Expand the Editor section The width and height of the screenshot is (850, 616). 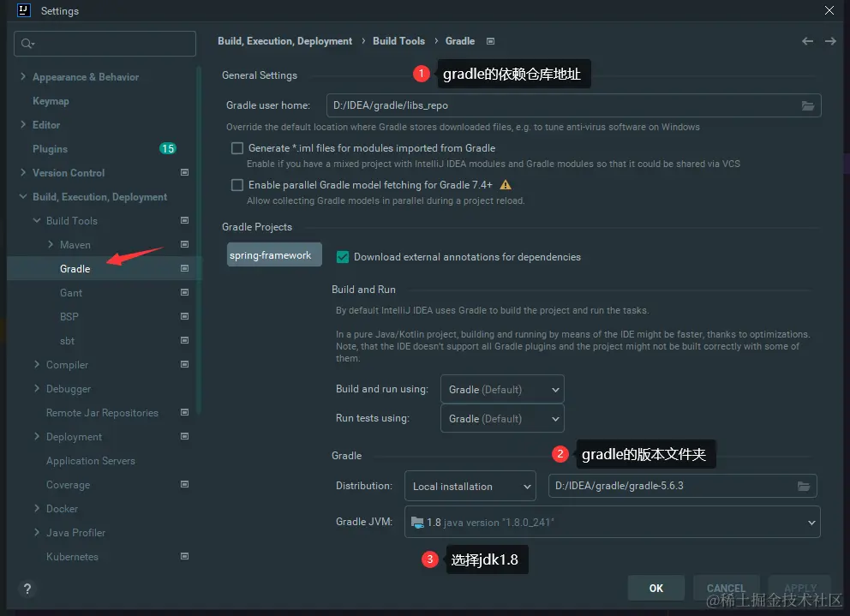coord(23,124)
